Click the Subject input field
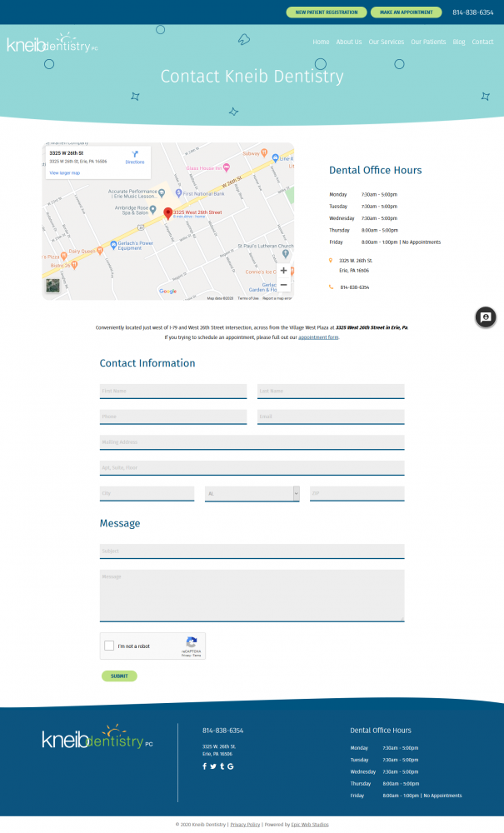Viewport: 504px width, 833px height. (x=252, y=551)
